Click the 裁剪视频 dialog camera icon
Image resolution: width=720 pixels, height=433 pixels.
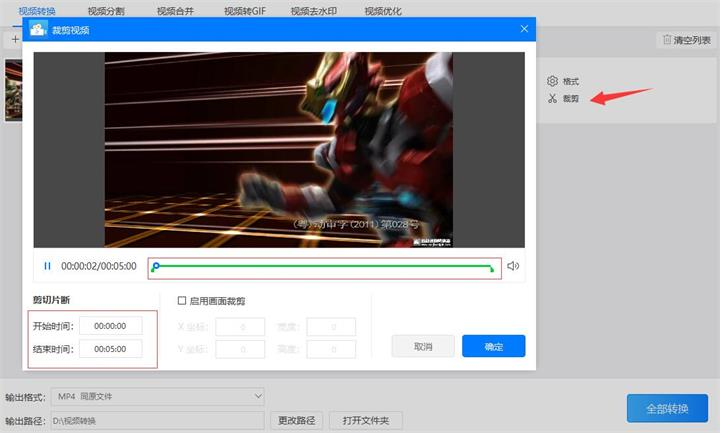click(x=38, y=29)
